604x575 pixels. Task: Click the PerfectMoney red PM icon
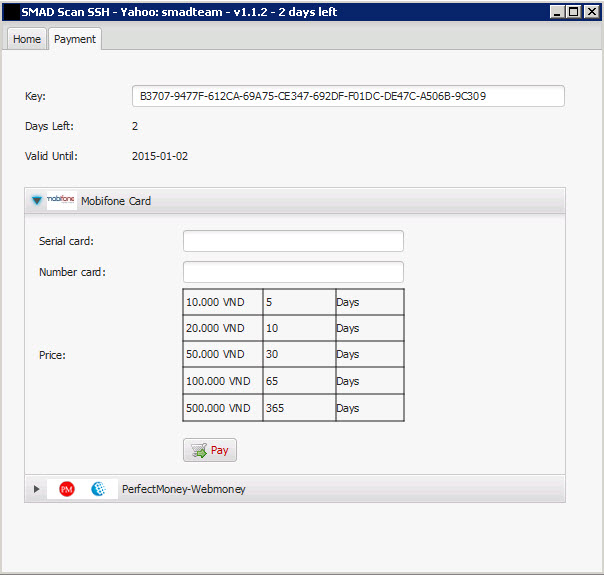pos(67,489)
